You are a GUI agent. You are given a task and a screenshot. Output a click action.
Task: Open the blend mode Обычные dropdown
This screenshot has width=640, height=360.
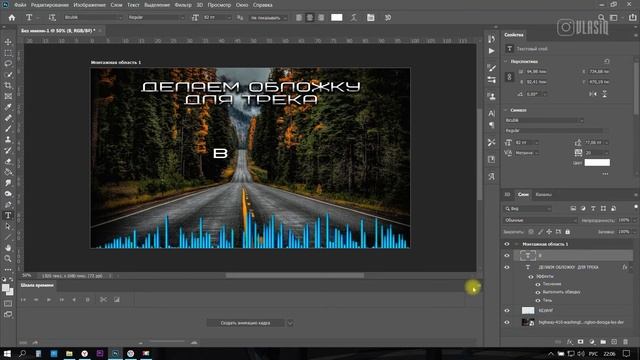click(x=540, y=220)
